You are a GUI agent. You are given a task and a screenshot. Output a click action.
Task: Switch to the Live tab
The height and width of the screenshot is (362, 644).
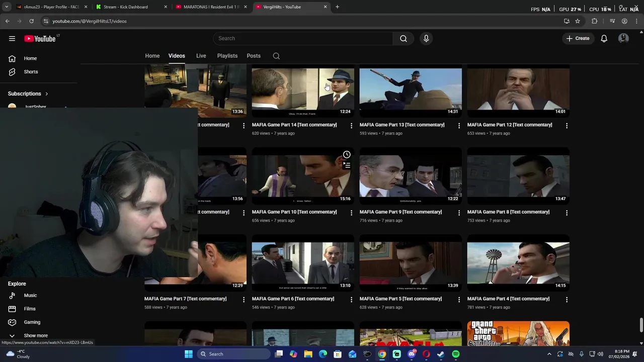click(201, 56)
